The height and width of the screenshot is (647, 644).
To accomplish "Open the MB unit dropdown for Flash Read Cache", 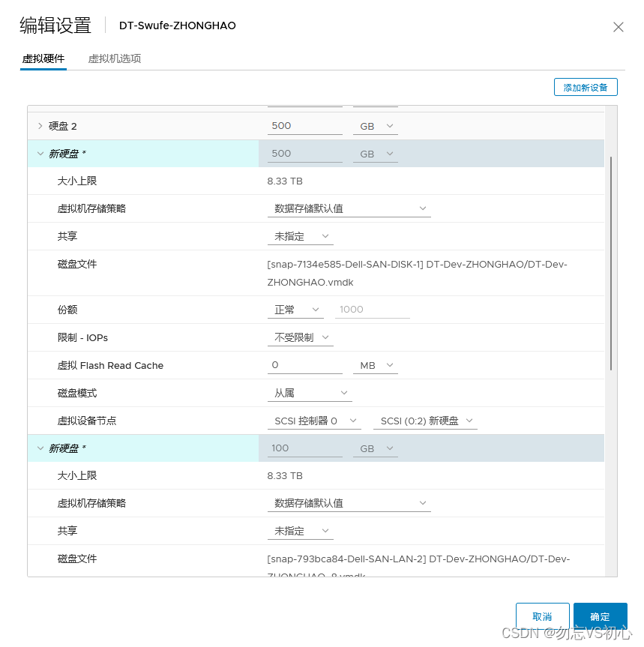I will pos(375,365).
